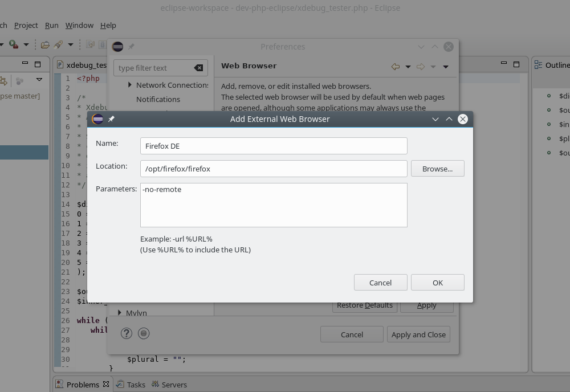Open the Browse... file chooser
Image resolution: width=570 pixels, height=392 pixels.
pos(437,169)
